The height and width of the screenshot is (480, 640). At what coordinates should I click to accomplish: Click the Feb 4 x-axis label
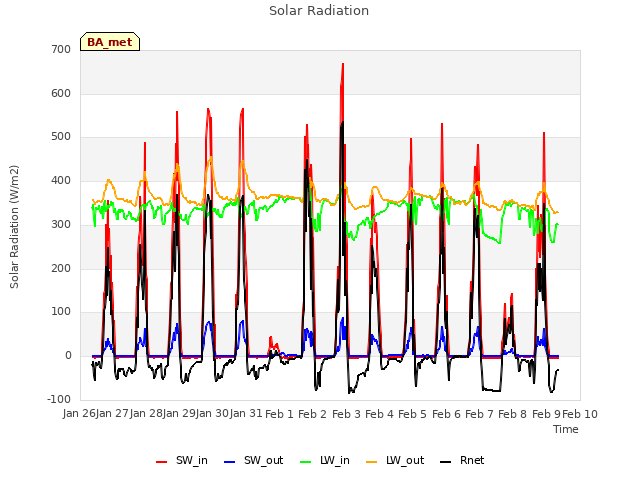(x=379, y=414)
